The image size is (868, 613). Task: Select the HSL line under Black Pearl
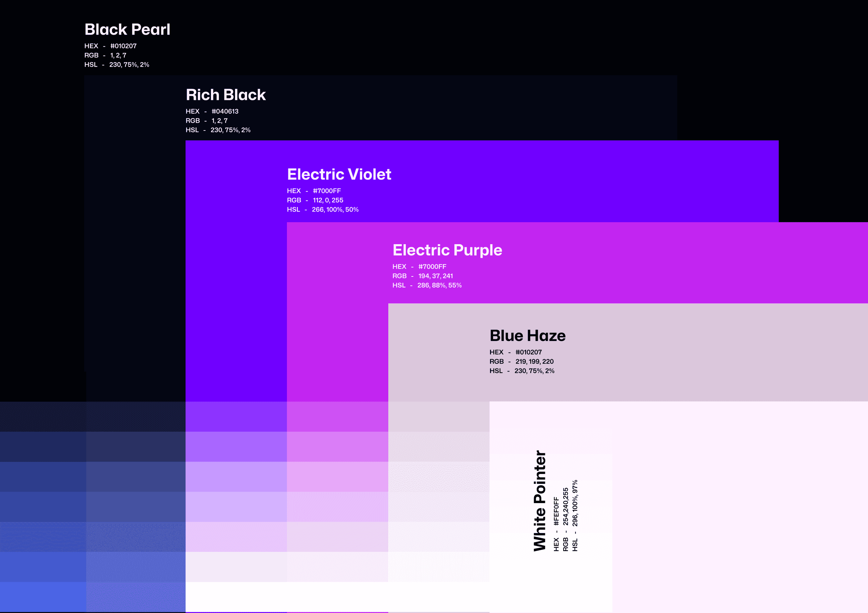coord(117,65)
